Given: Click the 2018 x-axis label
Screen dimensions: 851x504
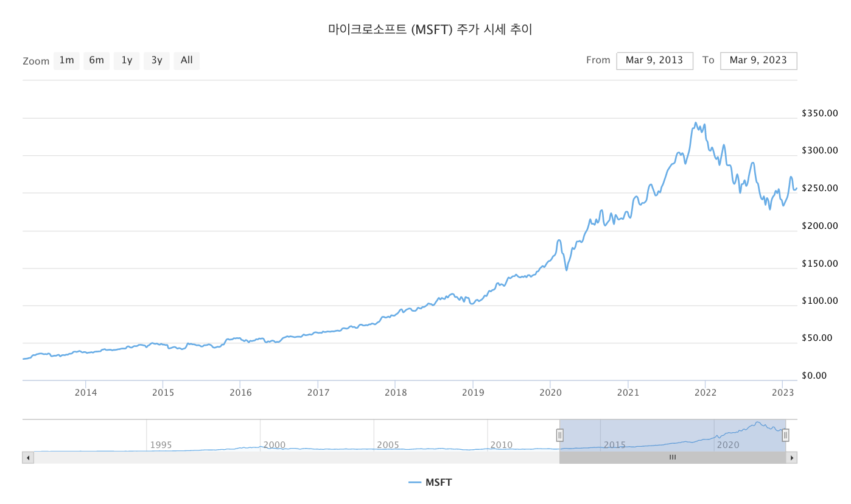Looking at the screenshot, I should pyautogui.click(x=395, y=393).
